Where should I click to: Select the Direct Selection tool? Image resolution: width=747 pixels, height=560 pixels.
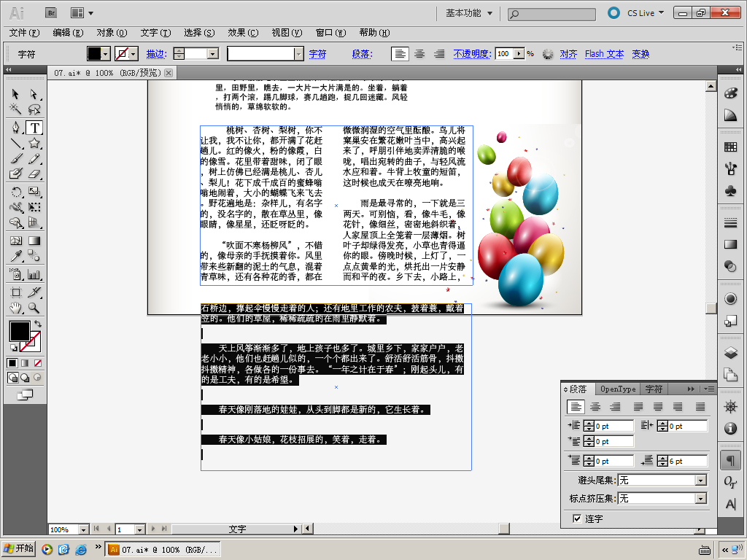tap(34, 94)
